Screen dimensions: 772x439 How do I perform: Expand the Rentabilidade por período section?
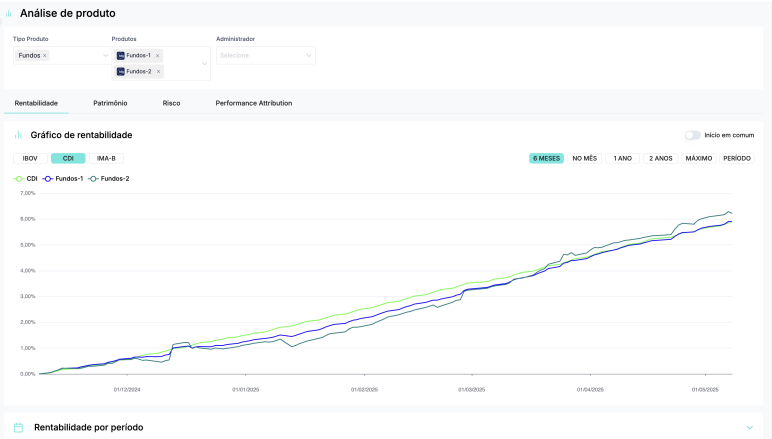coord(749,427)
